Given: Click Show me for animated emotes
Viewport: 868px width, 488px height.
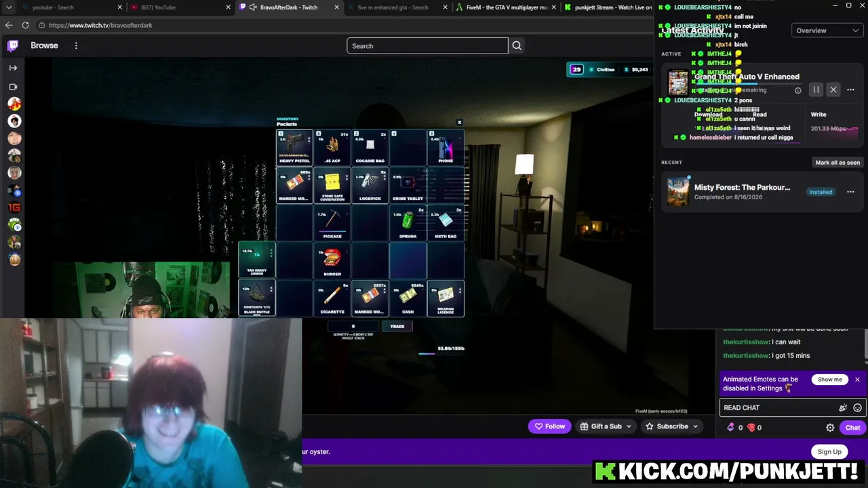Looking at the screenshot, I should coord(829,380).
